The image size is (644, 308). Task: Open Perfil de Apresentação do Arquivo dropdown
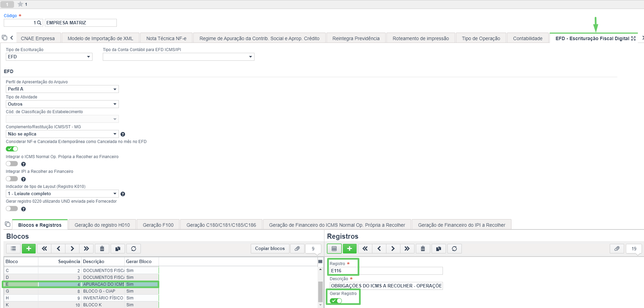(x=62, y=89)
